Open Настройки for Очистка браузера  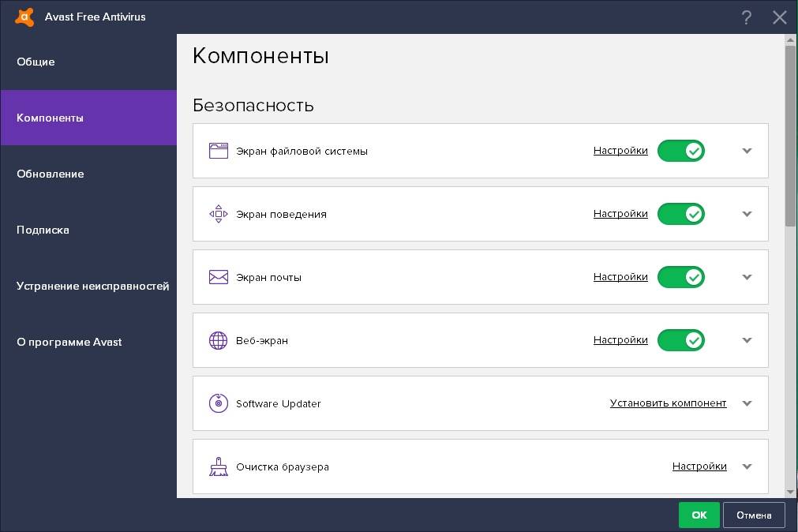[699, 466]
